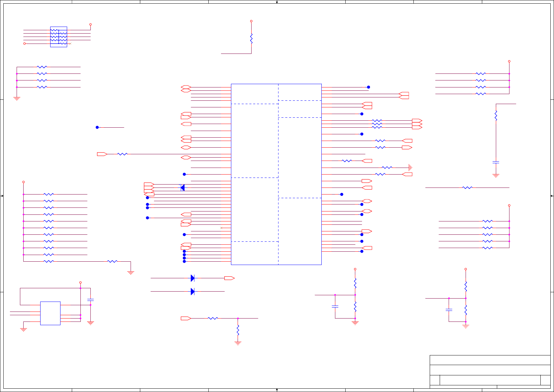The height and width of the screenshot is (392, 554).
Task: Click the bottom input port before the resistor divider
Action: pyautogui.click(x=186, y=318)
